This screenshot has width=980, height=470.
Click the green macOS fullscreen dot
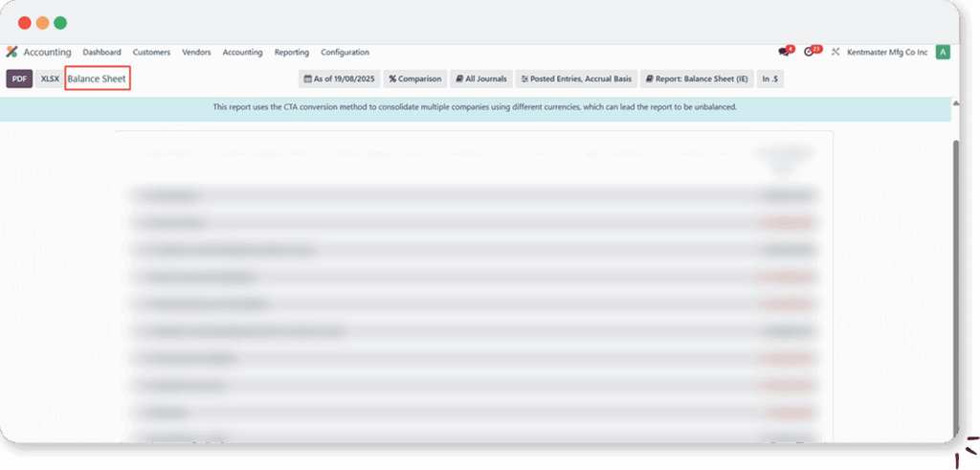(60, 23)
